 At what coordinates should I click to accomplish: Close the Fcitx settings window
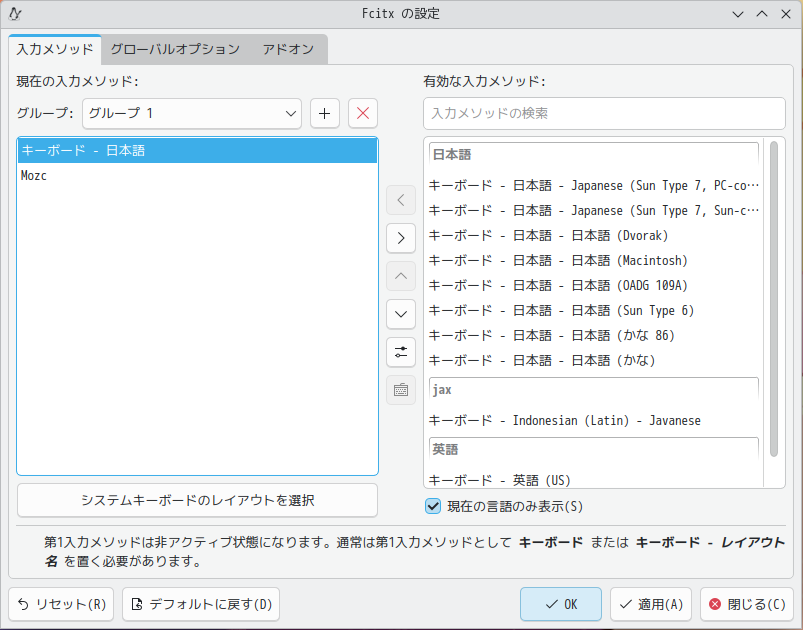click(786, 14)
